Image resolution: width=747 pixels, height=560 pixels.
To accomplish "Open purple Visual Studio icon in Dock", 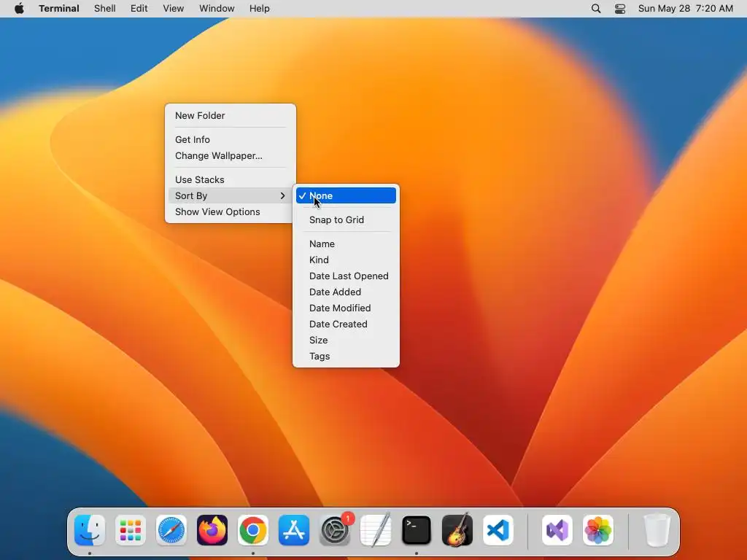I will tap(557, 530).
